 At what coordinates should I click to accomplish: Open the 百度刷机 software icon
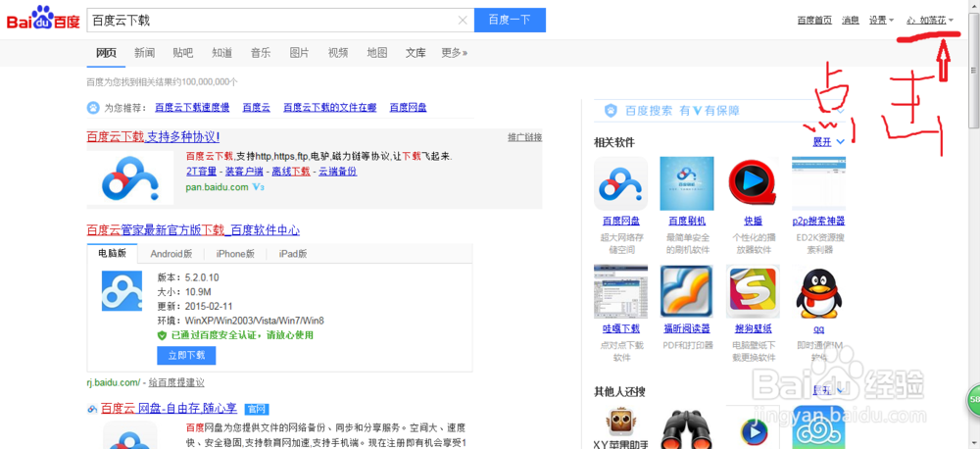coord(687,183)
